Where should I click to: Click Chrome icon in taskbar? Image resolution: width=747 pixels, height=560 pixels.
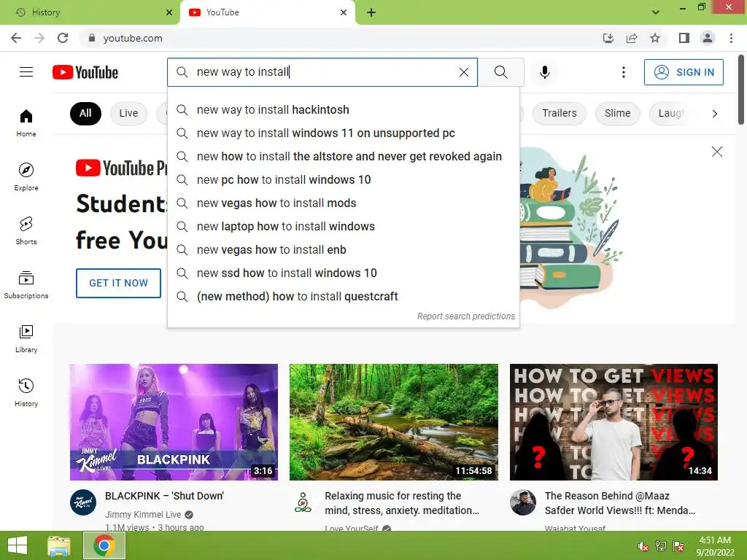(x=104, y=545)
